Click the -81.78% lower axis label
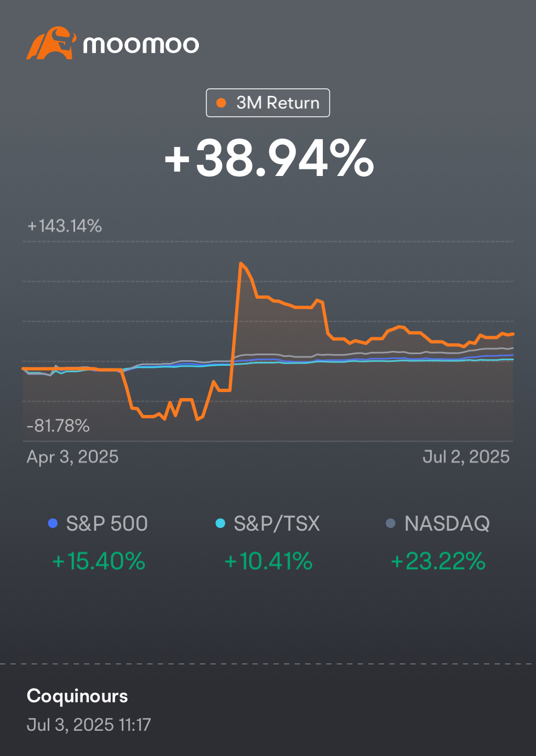The width and height of the screenshot is (536, 756). click(x=58, y=425)
